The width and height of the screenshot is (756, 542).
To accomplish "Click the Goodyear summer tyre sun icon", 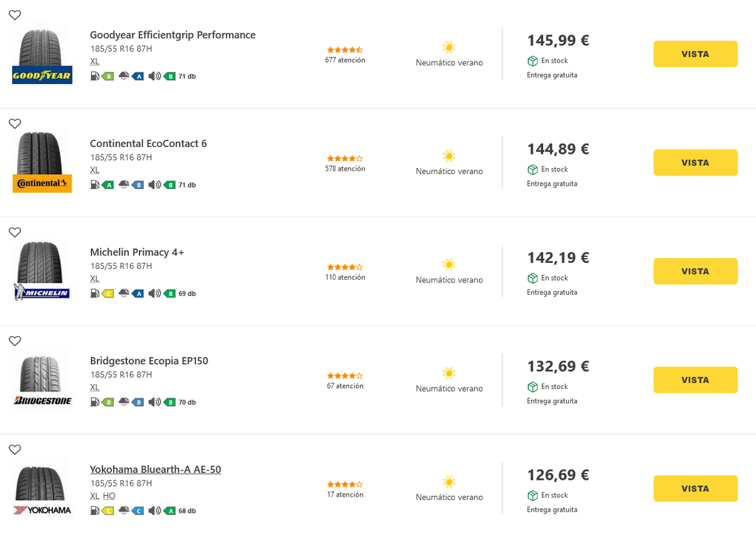I will point(449,47).
